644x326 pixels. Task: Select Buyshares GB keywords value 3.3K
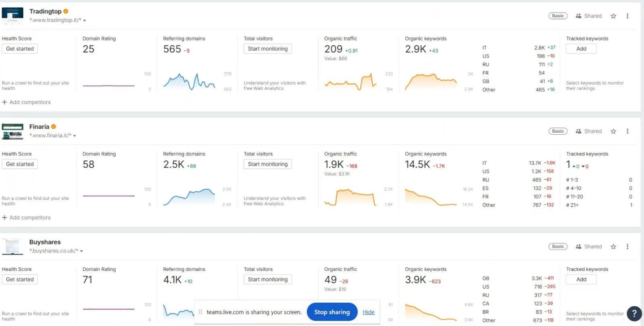537,279
